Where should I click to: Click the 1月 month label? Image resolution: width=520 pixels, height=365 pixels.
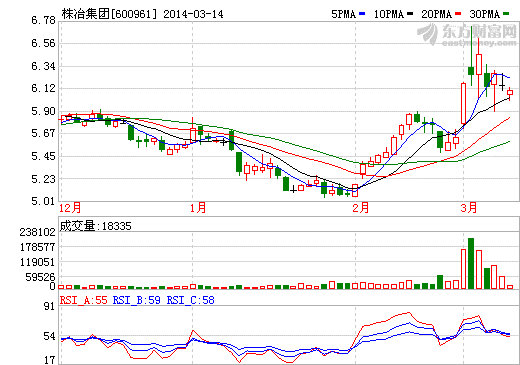pyautogui.click(x=198, y=208)
